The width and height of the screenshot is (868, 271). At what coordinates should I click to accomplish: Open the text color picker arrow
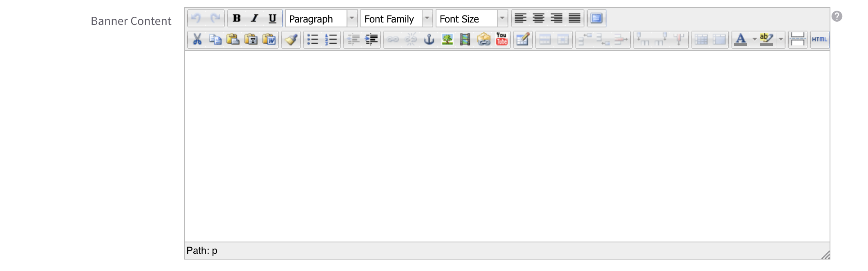(754, 40)
